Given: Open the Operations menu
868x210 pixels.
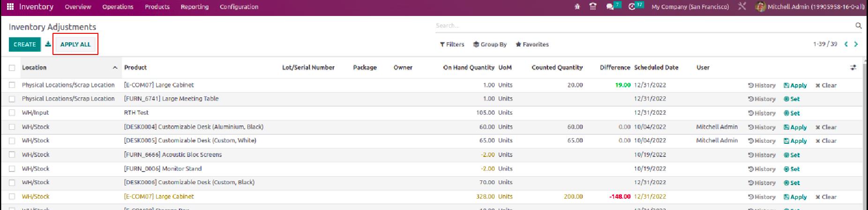Looking at the screenshot, I should (118, 7).
